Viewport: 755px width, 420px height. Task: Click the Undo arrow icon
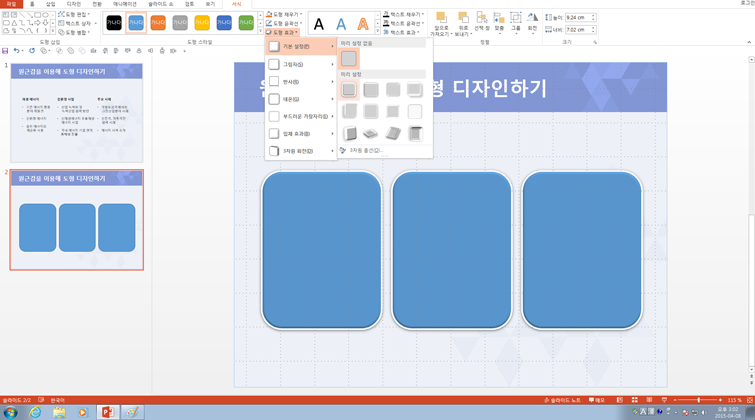click(16, 51)
